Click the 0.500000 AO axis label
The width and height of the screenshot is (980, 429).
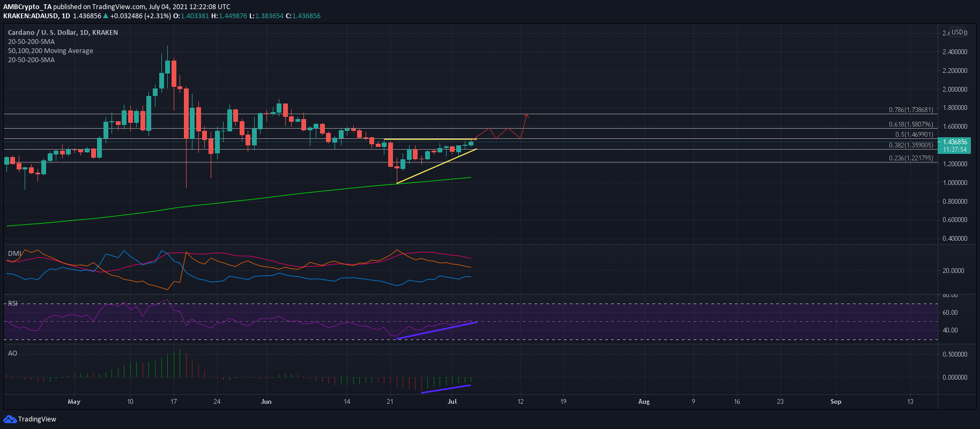click(955, 354)
